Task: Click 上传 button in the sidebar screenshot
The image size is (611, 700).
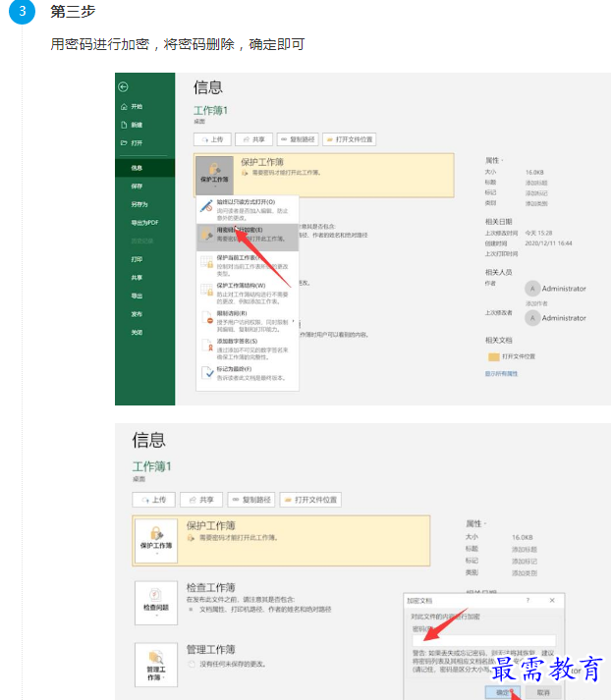Action: [x=212, y=139]
